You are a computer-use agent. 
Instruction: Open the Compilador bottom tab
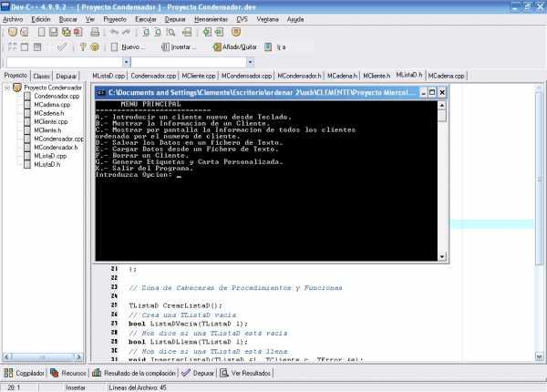pyautogui.click(x=24, y=373)
